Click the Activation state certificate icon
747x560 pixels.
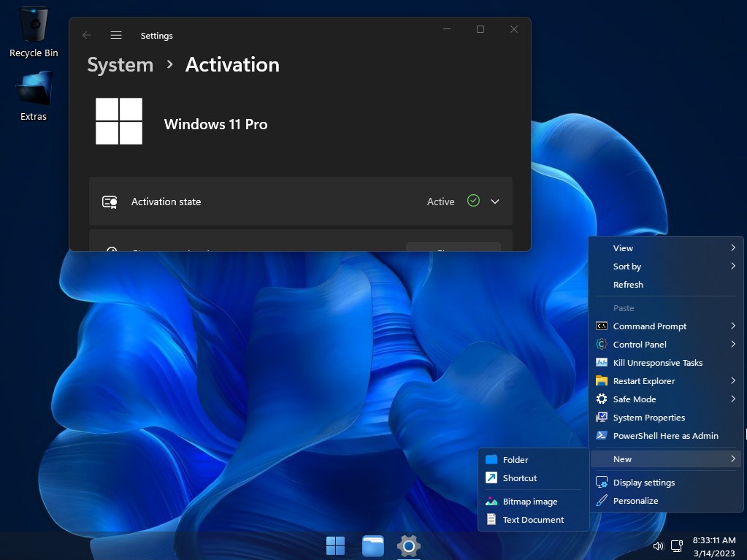click(110, 202)
